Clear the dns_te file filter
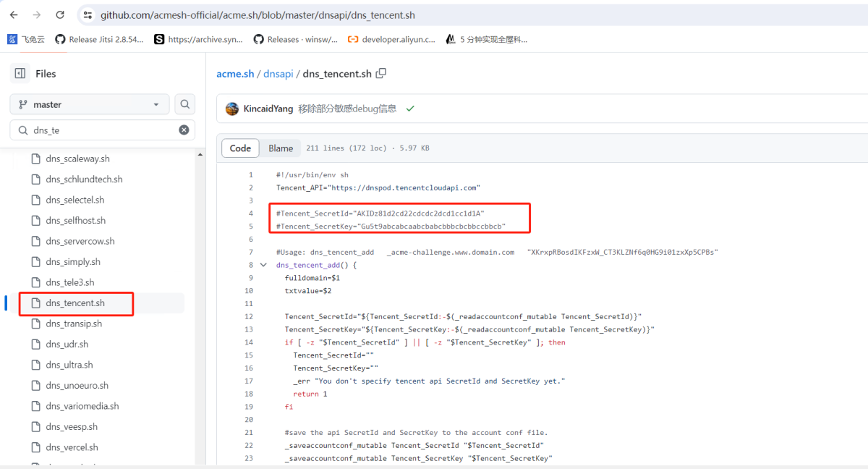Image resolution: width=868 pixels, height=469 pixels. point(184,130)
